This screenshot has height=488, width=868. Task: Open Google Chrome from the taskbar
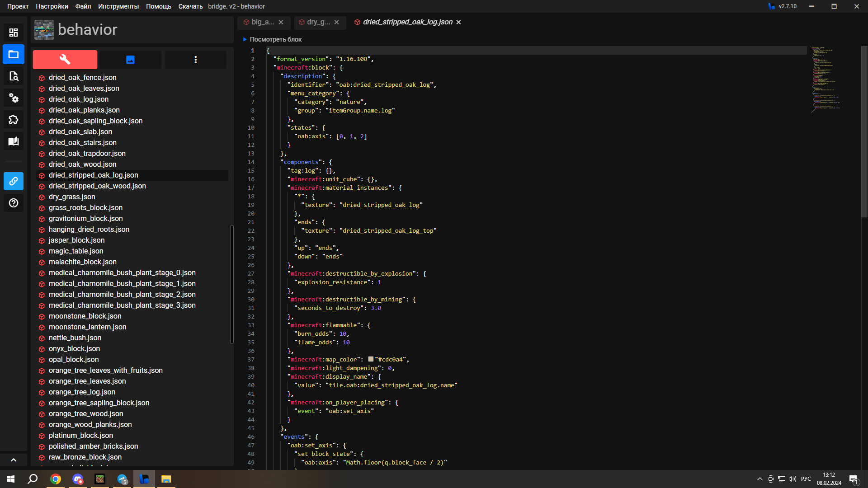(x=56, y=479)
